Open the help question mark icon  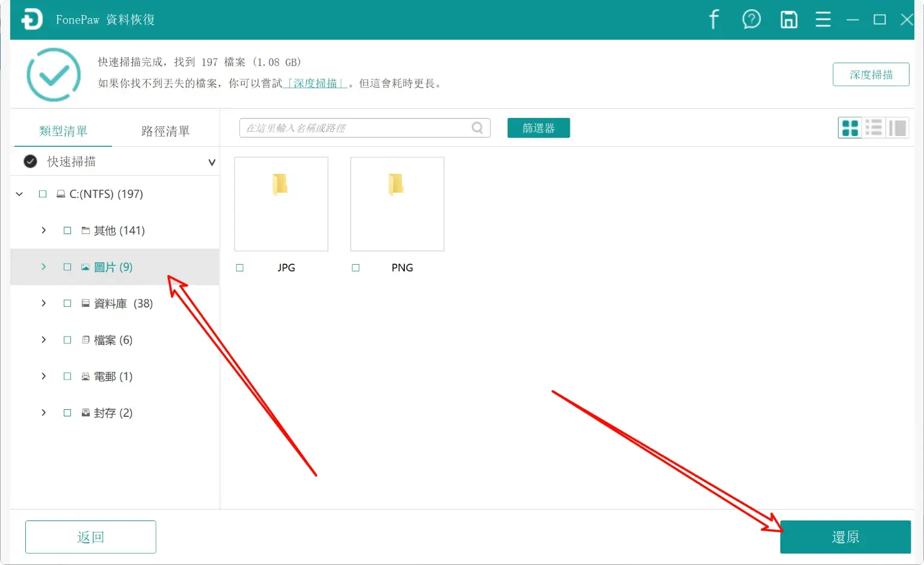(x=751, y=19)
